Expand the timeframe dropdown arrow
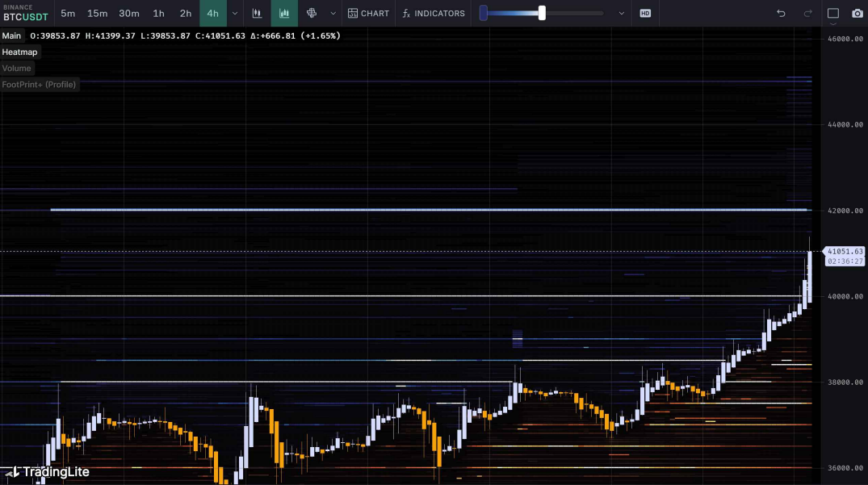Viewport: 868px width, 485px height. 234,13
